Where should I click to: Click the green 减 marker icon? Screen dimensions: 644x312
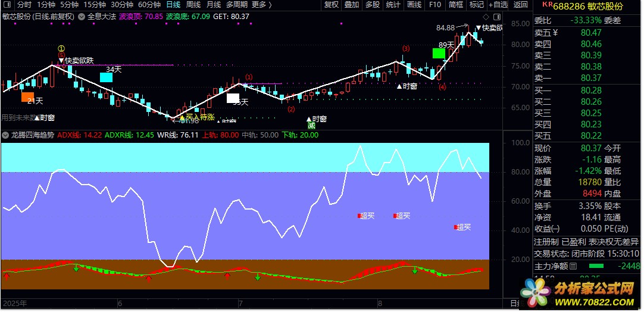(311, 126)
